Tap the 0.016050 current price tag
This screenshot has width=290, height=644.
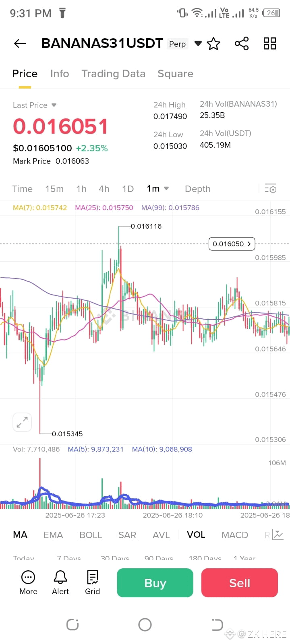[232, 244]
